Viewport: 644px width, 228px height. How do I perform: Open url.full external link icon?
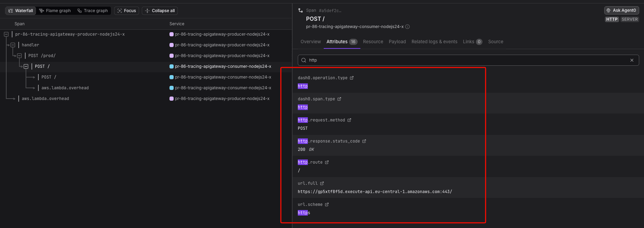point(322,183)
